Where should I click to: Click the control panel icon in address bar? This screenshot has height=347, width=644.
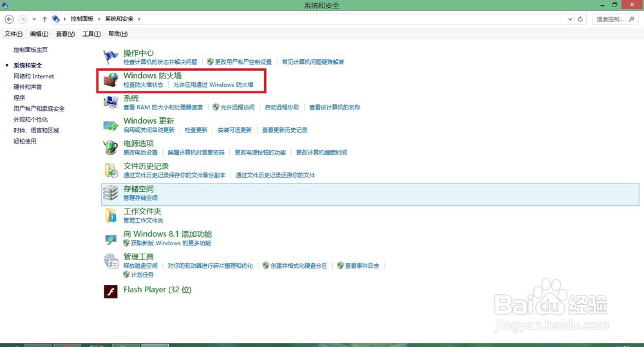tap(56, 19)
